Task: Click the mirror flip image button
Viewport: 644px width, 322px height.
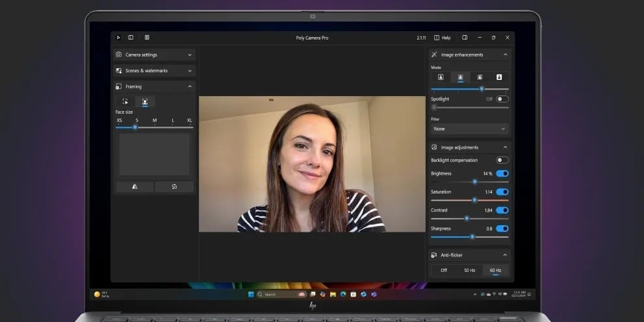Action: tap(135, 187)
